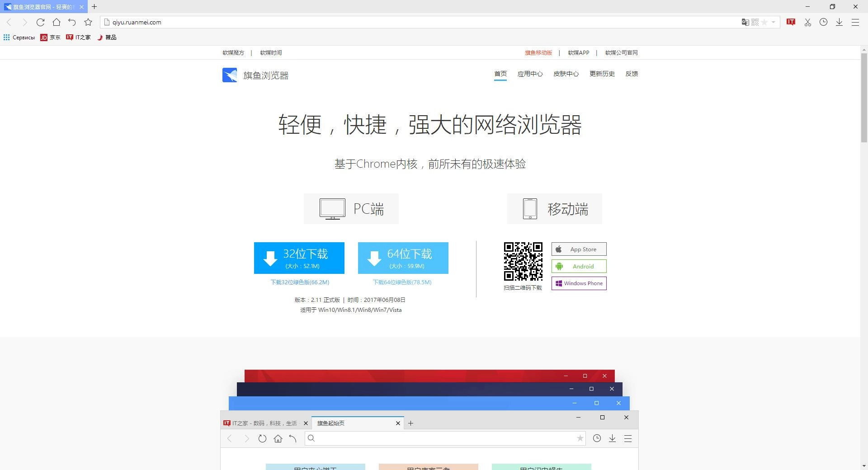Open the App Store download button
Viewport: 868px width, 470px height.
coord(579,249)
